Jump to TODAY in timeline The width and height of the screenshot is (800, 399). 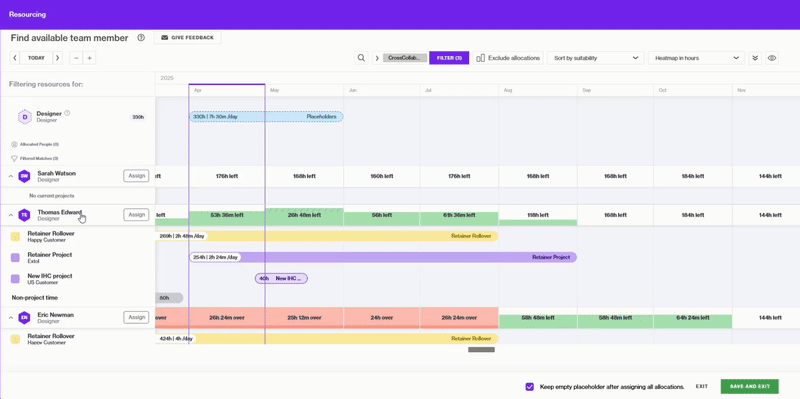click(x=36, y=58)
